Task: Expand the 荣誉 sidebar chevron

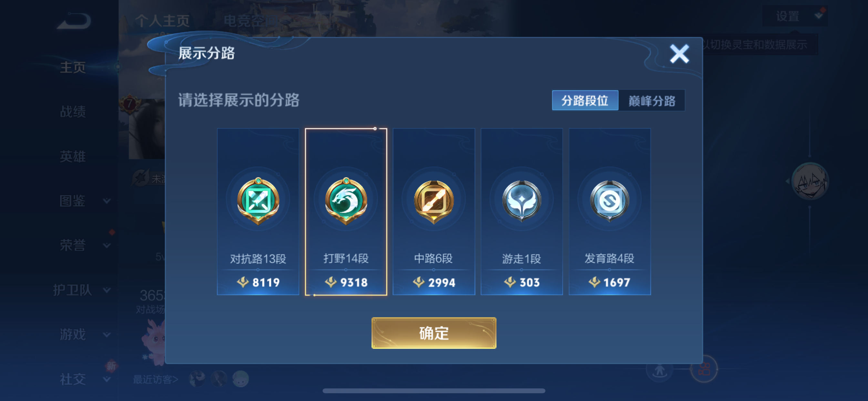Action: [107, 246]
